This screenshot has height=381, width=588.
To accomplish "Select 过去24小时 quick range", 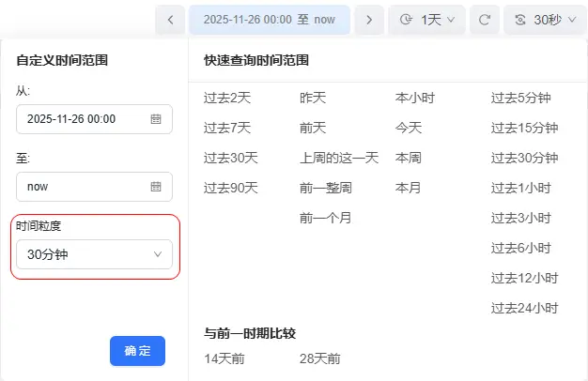I will pyautogui.click(x=525, y=309).
